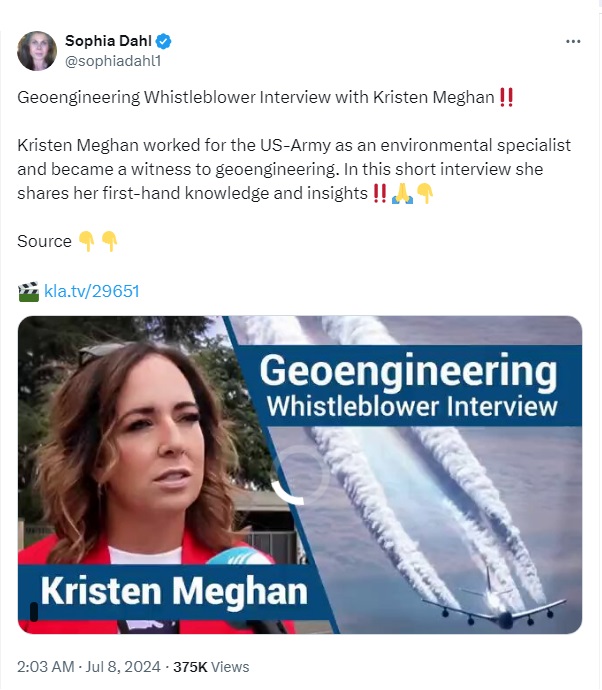Click the Geoengineering title overlay on video
The width and height of the screenshot is (602, 690).
[408, 385]
